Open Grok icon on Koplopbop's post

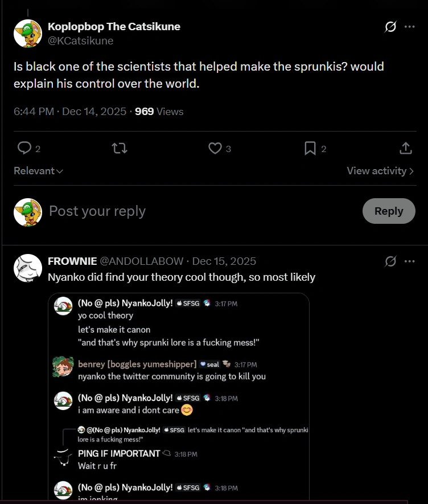(x=390, y=27)
